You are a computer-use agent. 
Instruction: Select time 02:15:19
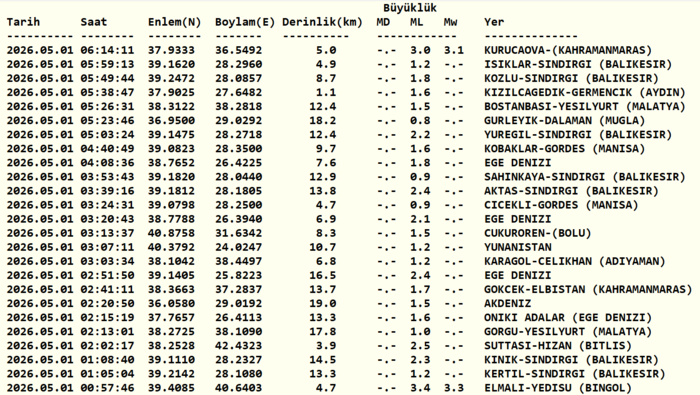(x=107, y=317)
